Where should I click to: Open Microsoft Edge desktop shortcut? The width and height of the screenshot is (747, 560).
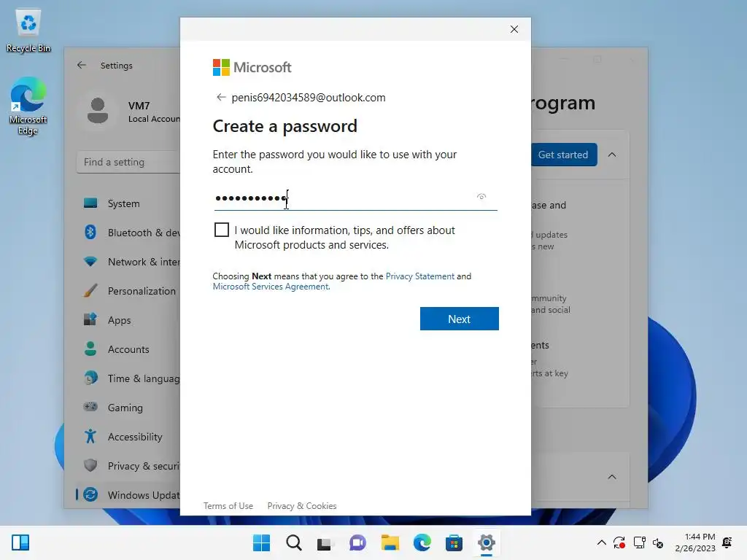pos(28,106)
